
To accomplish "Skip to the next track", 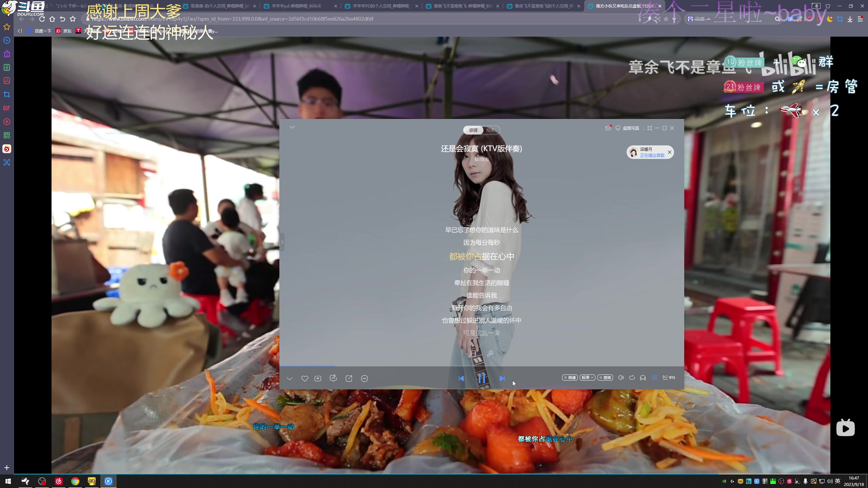I will click(x=502, y=379).
